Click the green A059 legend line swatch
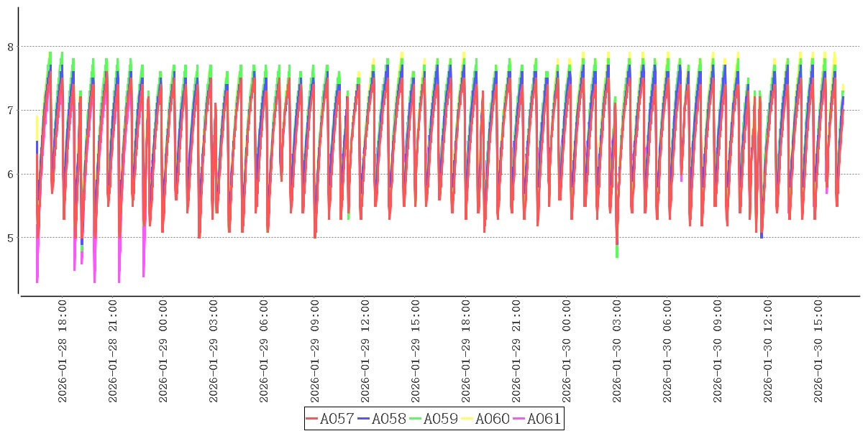Screen dimensions: 868x431 [x=416, y=419]
